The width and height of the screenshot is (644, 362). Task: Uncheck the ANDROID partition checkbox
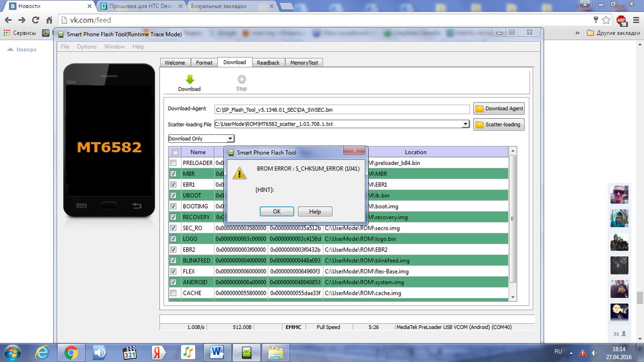(173, 283)
